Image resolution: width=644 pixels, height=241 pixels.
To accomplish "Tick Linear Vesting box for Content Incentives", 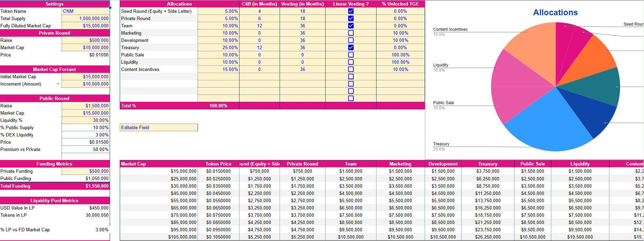I will coord(351,69).
